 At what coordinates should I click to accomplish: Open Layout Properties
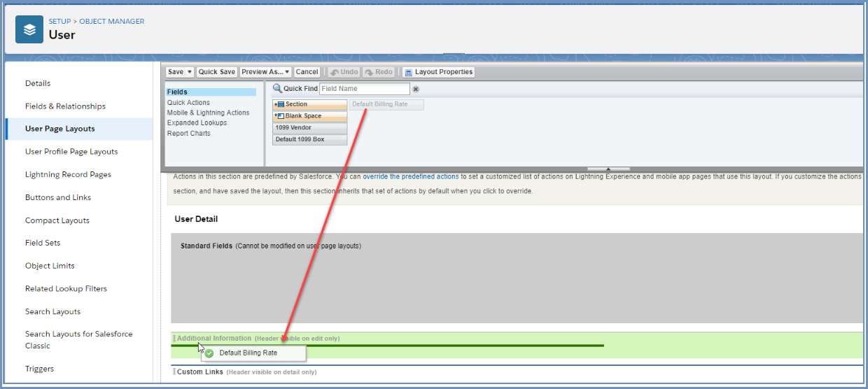439,72
